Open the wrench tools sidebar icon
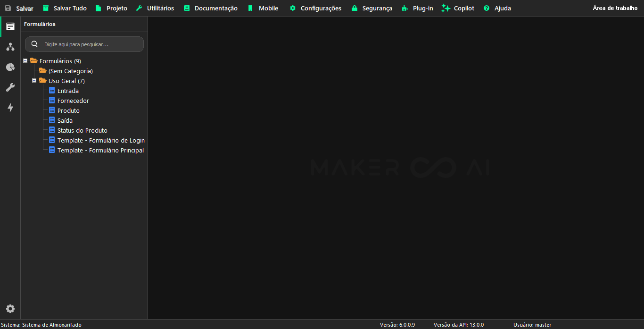 pos(10,87)
